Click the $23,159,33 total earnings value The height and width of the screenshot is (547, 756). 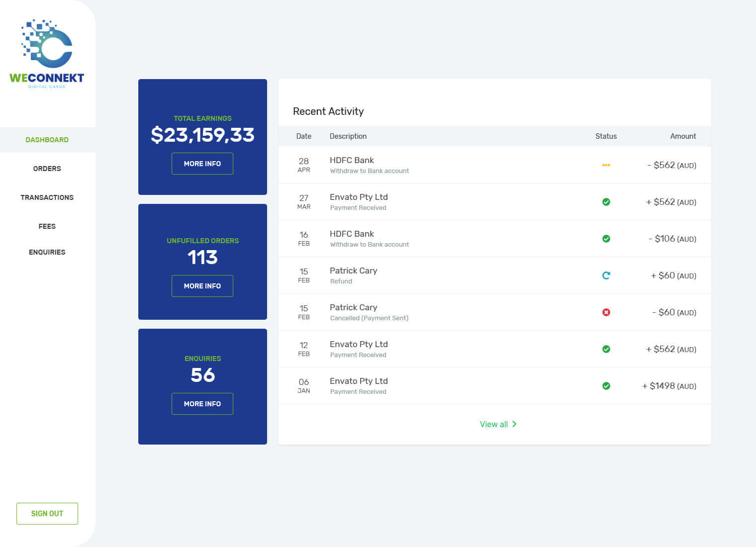pos(202,135)
